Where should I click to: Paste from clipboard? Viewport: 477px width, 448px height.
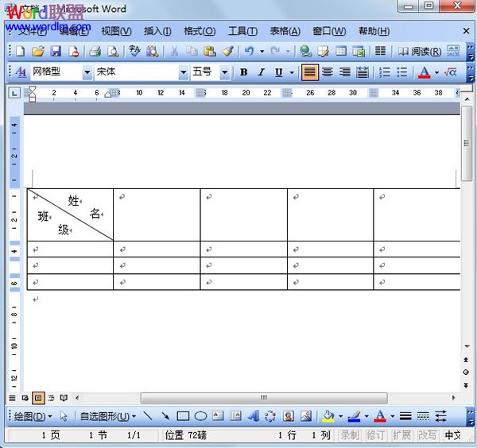[x=210, y=51]
